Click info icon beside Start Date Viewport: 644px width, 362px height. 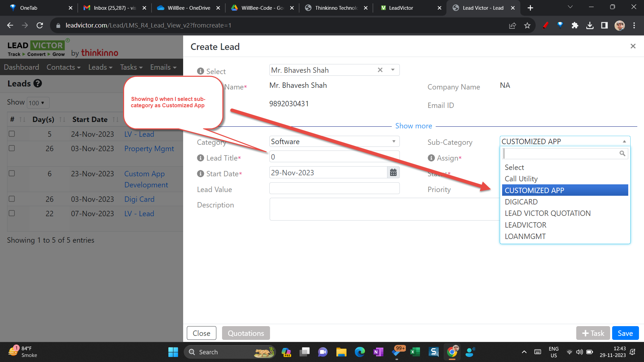point(201,174)
